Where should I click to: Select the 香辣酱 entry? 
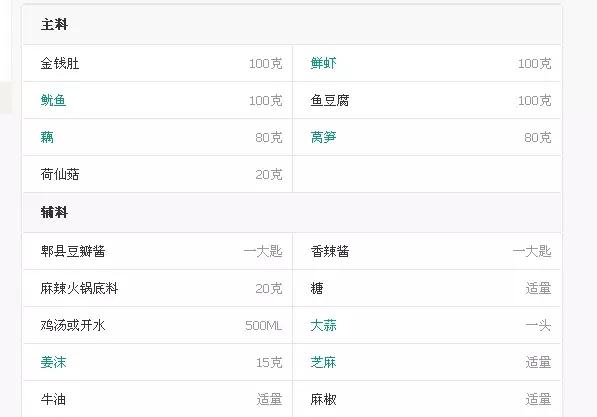(x=329, y=251)
